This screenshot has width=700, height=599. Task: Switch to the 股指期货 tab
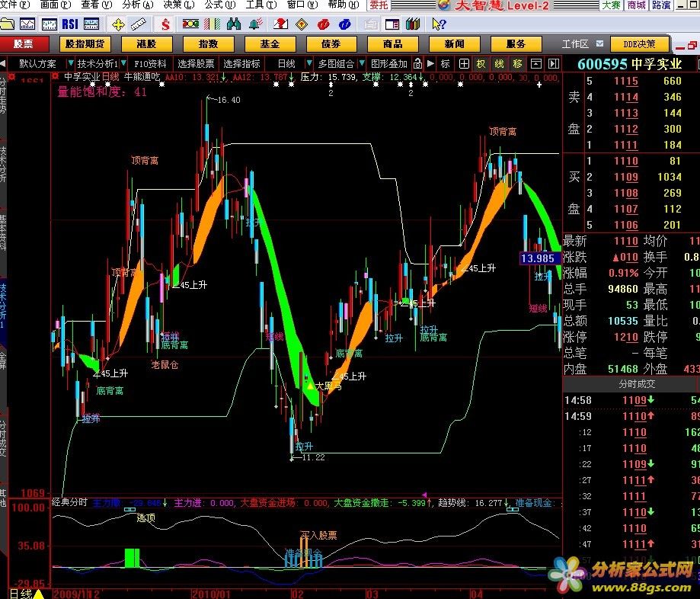85,43
